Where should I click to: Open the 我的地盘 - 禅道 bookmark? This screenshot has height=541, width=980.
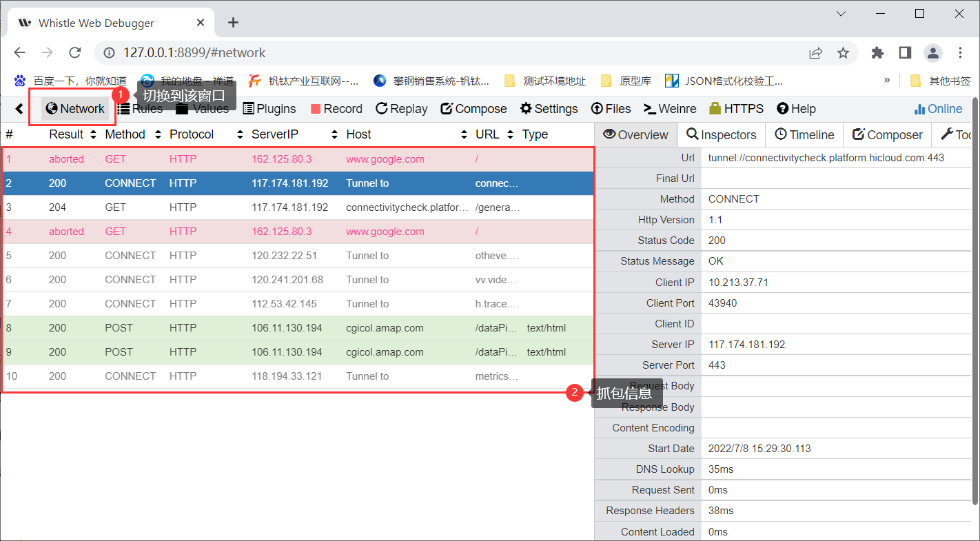coord(187,81)
